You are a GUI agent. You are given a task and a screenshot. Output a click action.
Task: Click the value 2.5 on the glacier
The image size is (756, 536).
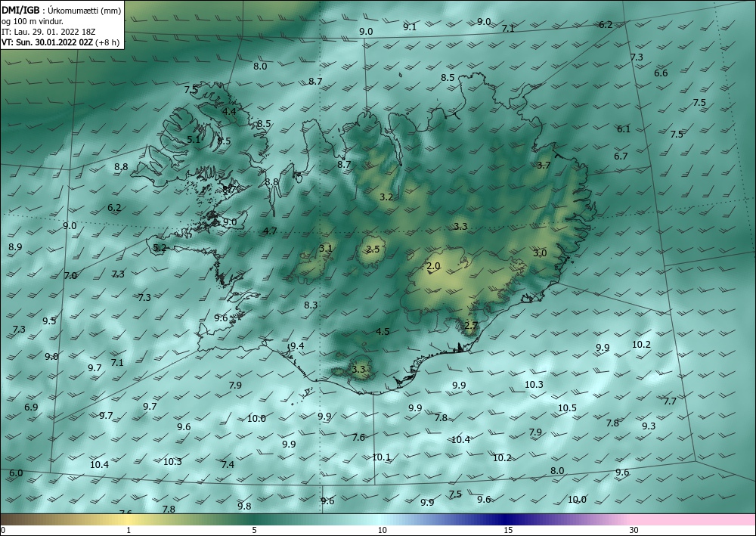(373, 249)
